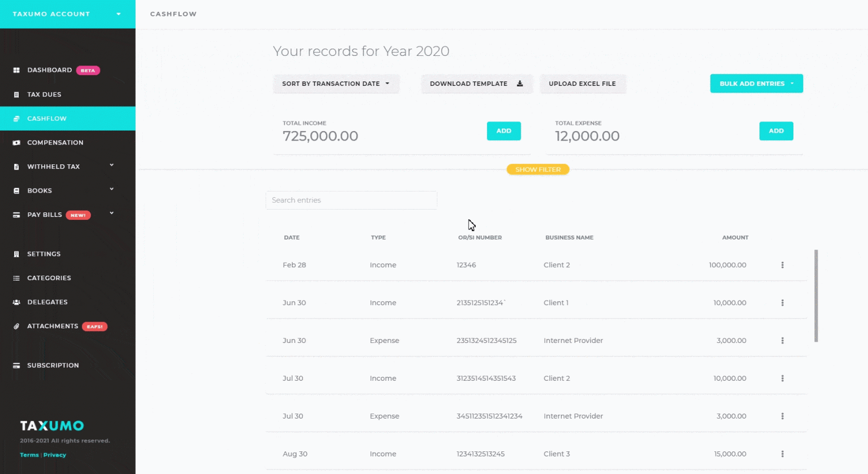Open the Privacy link
This screenshot has height=474, width=868.
(x=55, y=455)
